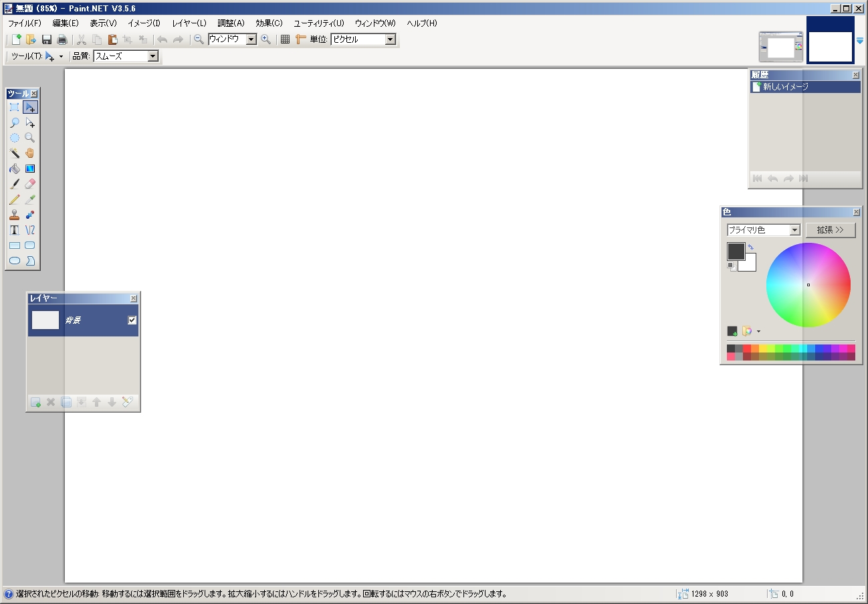
Task: Select the Rectangle shape tool
Action: [14, 245]
